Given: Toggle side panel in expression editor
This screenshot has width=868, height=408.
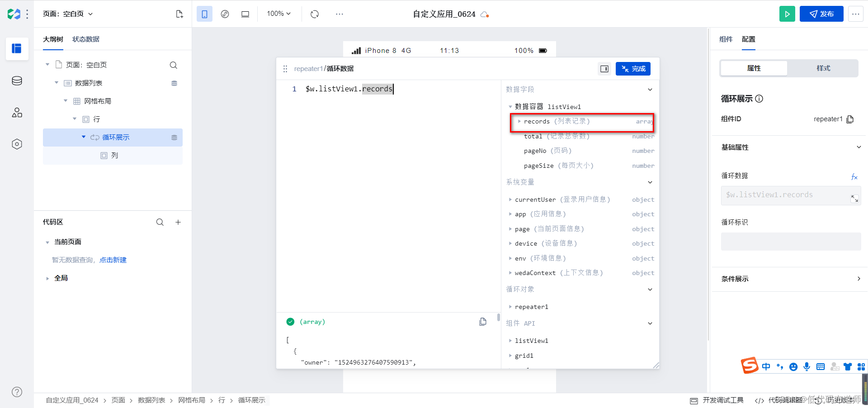Looking at the screenshot, I should point(604,69).
